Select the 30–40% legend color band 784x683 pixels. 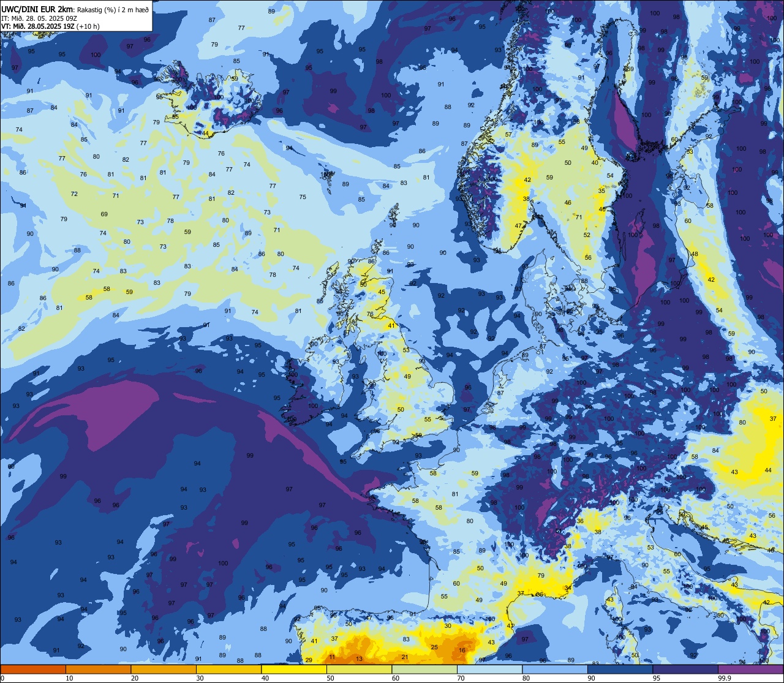228,669
